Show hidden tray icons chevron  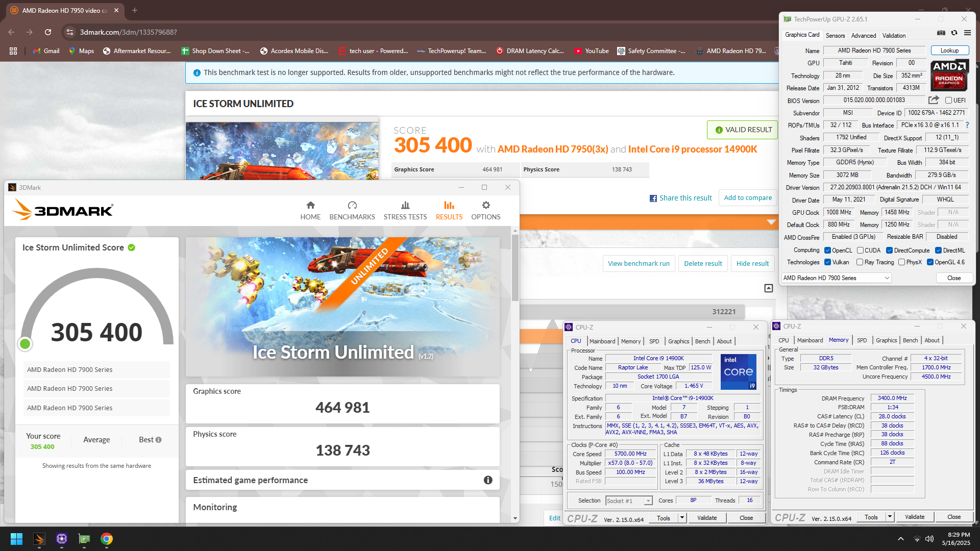coord(901,539)
